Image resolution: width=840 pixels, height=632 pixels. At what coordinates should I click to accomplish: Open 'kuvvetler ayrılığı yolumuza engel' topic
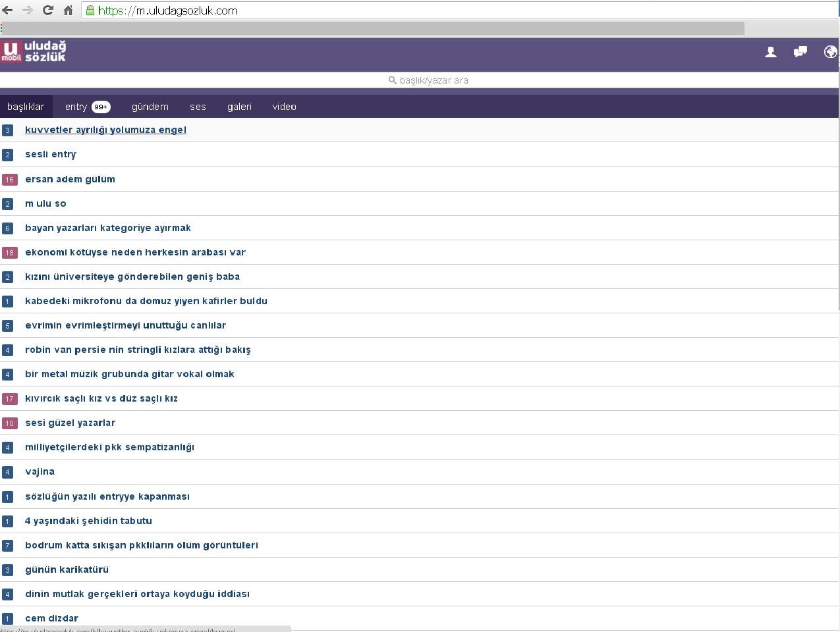[x=105, y=130]
